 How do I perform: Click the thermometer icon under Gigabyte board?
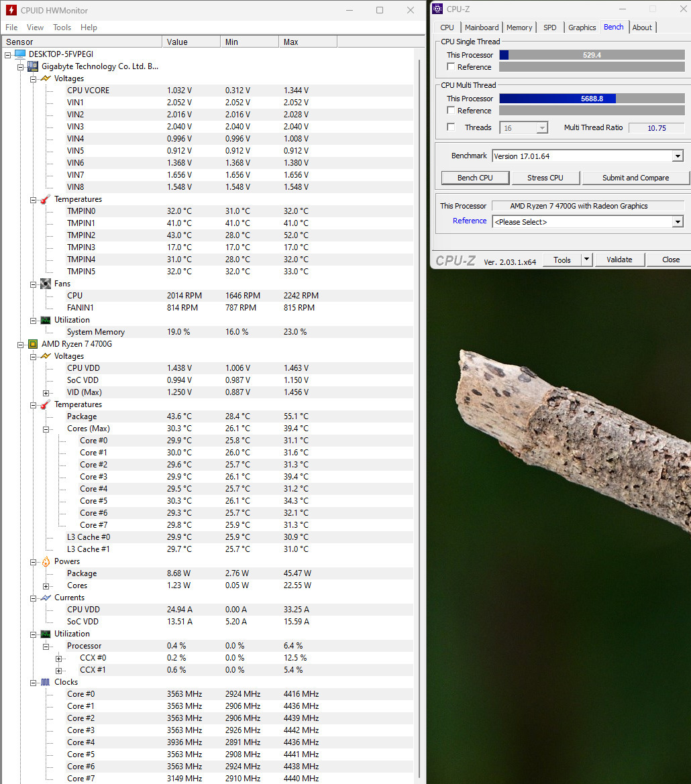coord(46,199)
